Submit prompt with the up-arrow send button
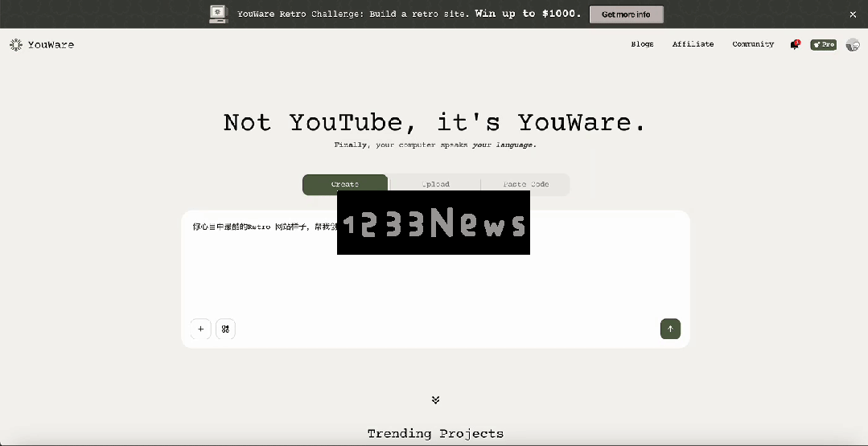The width and height of the screenshot is (868, 446). pyautogui.click(x=670, y=329)
